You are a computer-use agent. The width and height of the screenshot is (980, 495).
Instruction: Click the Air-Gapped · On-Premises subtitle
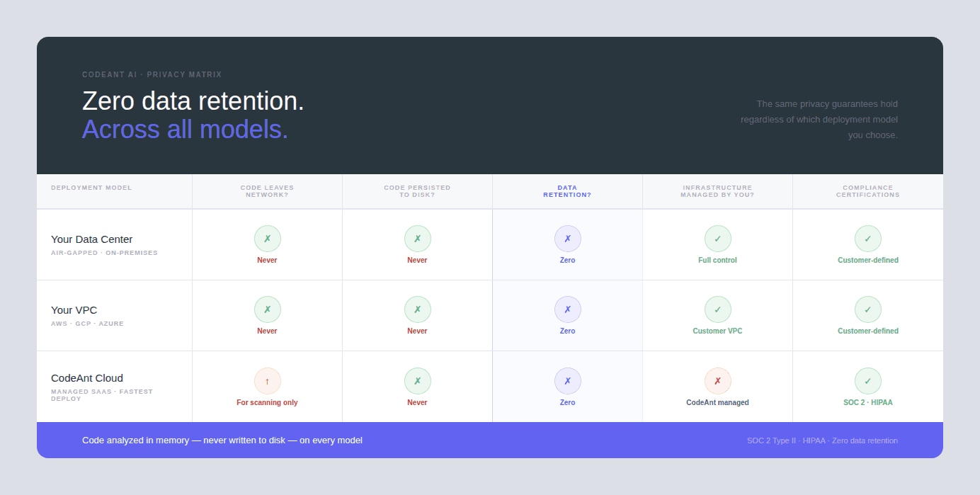[104, 253]
